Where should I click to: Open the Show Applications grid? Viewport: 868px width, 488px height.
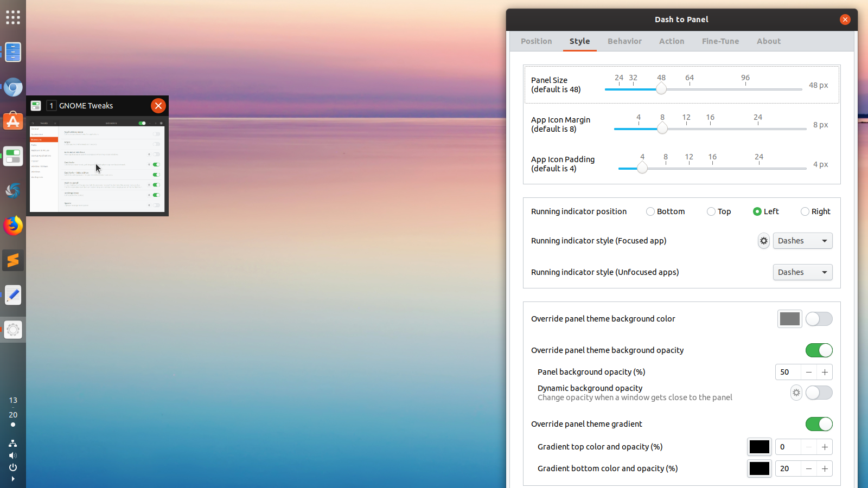[12, 17]
